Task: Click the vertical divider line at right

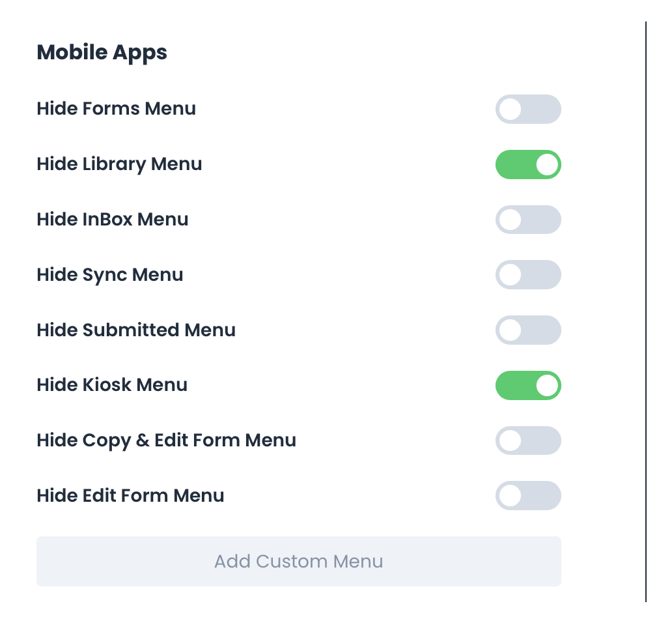Action: pos(646,313)
